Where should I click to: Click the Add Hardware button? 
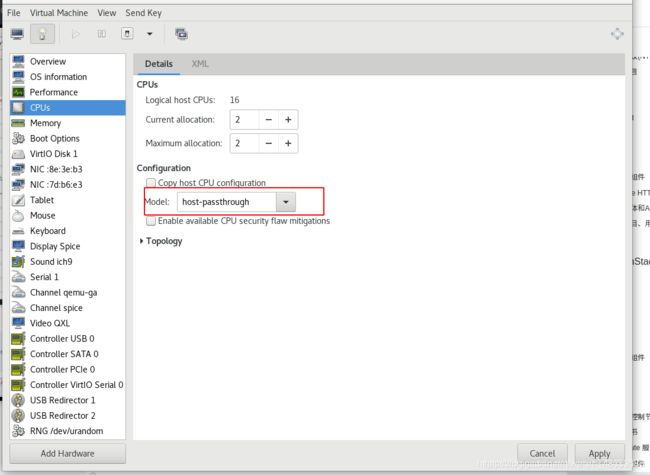[68, 453]
